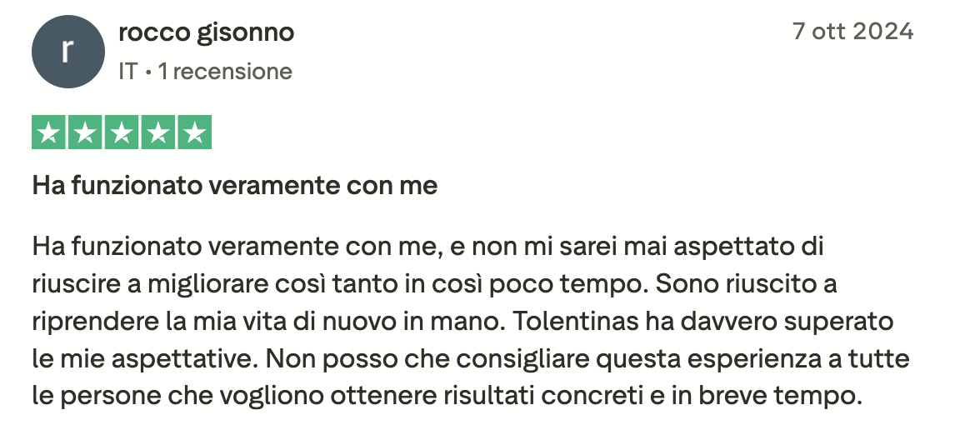Click "Sono riuscito a" in the review body
This screenshot has width=980, height=430.
747,284
